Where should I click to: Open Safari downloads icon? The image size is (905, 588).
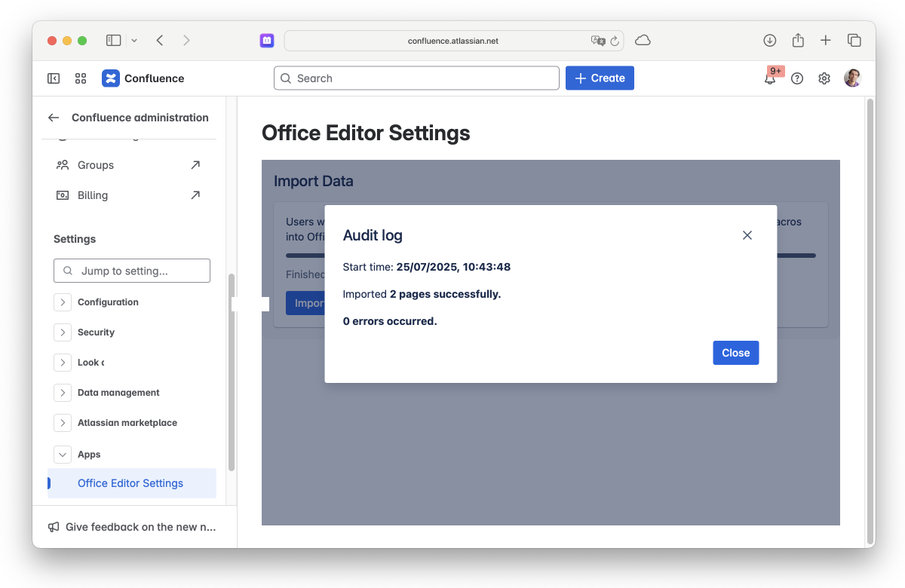pyautogui.click(x=770, y=40)
